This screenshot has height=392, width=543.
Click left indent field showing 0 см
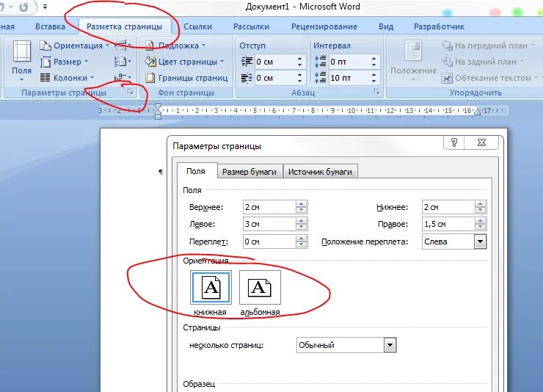point(275,62)
